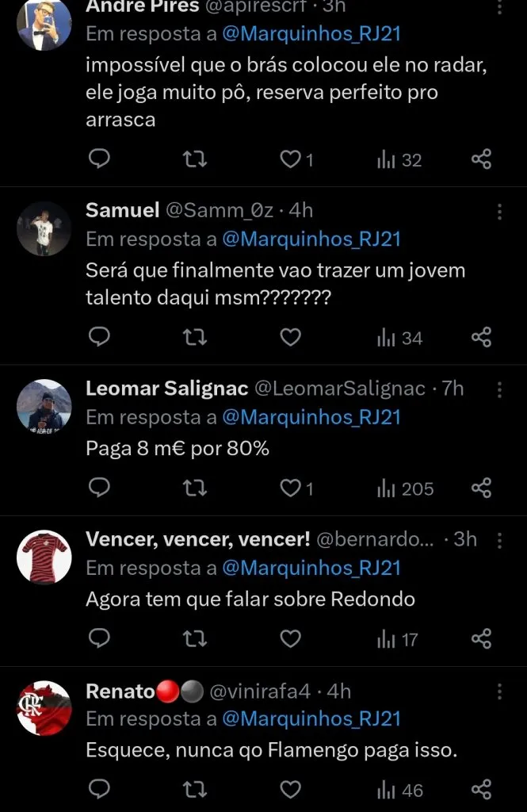Open more options on Leomar Salignac's reply

[499, 390]
